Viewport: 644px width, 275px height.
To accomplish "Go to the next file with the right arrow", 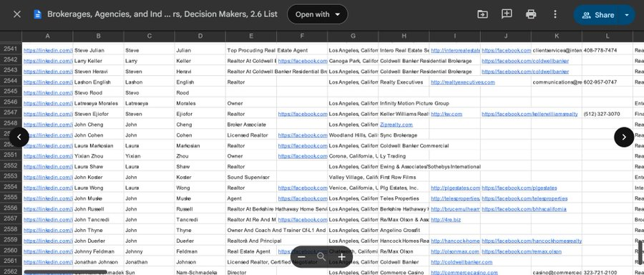I will [624, 137].
